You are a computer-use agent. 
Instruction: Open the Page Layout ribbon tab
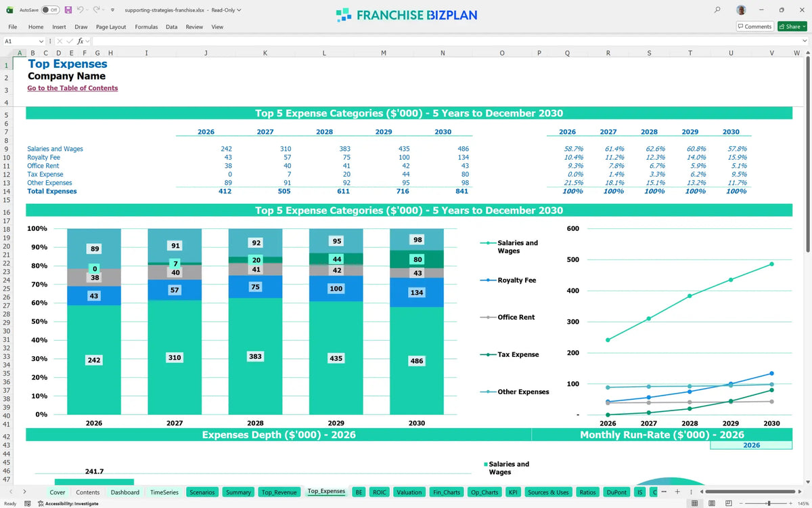111,27
